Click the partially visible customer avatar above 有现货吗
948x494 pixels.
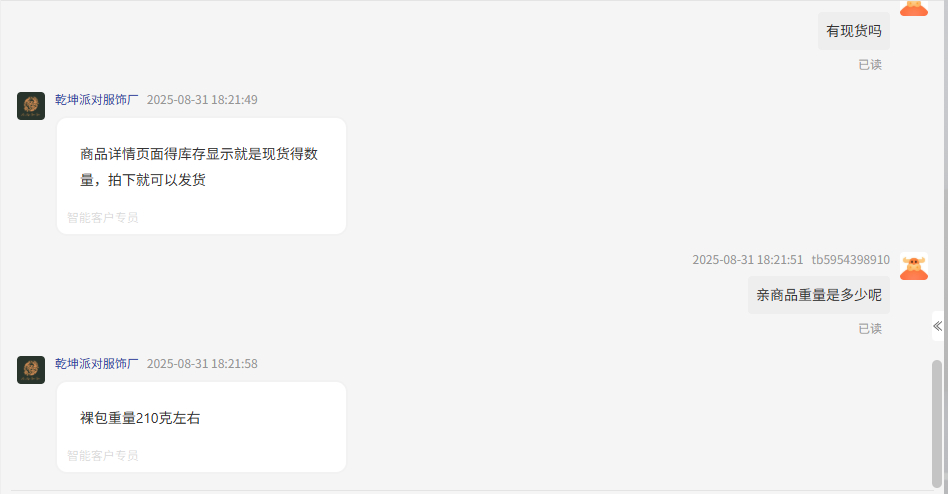tap(914, 8)
